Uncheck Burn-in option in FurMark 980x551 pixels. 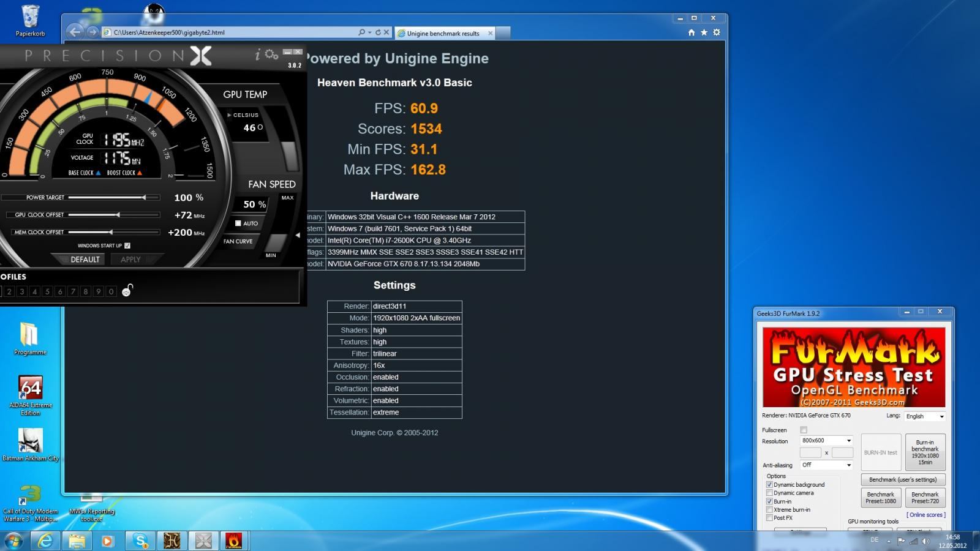769,501
